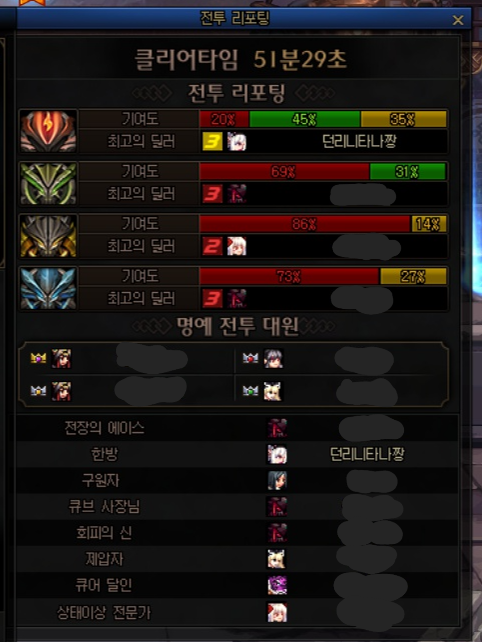Click the 큐어 달인 purple character portrait
The height and width of the screenshot is (642, 482).
coord(277,585)
